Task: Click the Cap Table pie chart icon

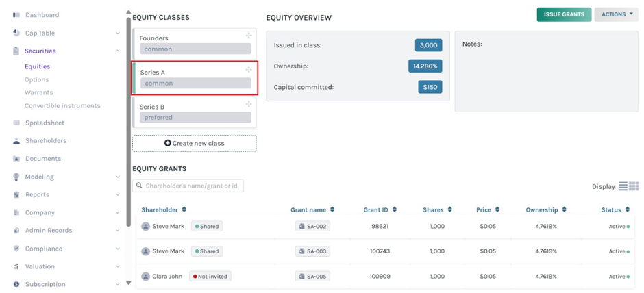Action: [x=16, y=33]
